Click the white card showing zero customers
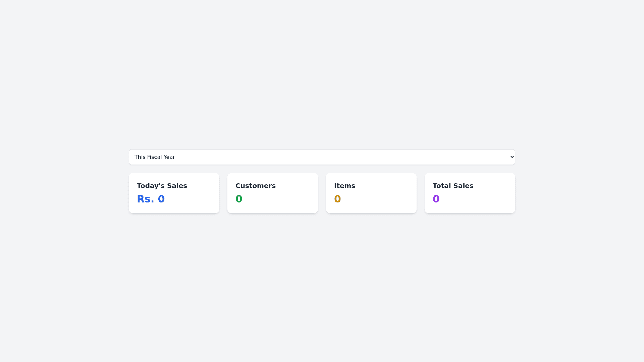644x362 pixels. click(x=272, y=193)
